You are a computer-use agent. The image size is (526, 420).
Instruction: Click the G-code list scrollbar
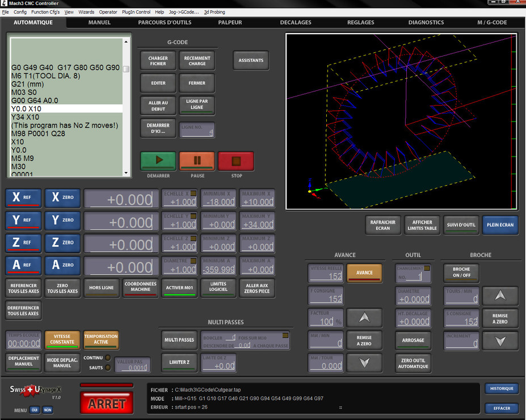click(126, 69)
